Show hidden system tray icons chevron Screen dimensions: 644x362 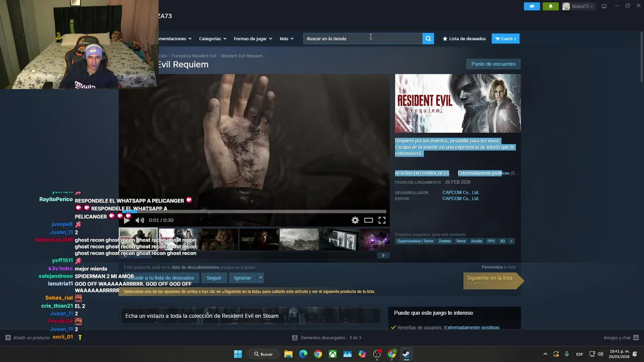(x=545, y=354)
